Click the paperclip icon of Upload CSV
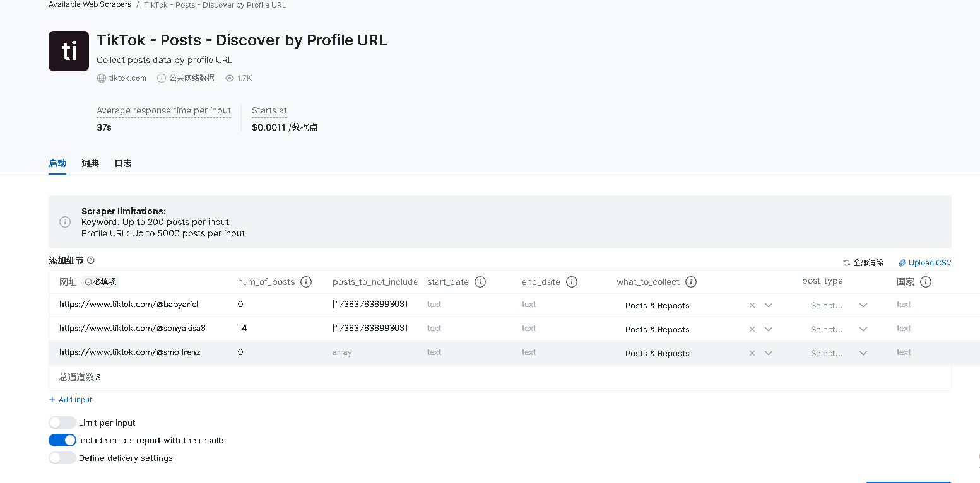The height and width of the screenshot is (483, 980). tap(902, 263)
